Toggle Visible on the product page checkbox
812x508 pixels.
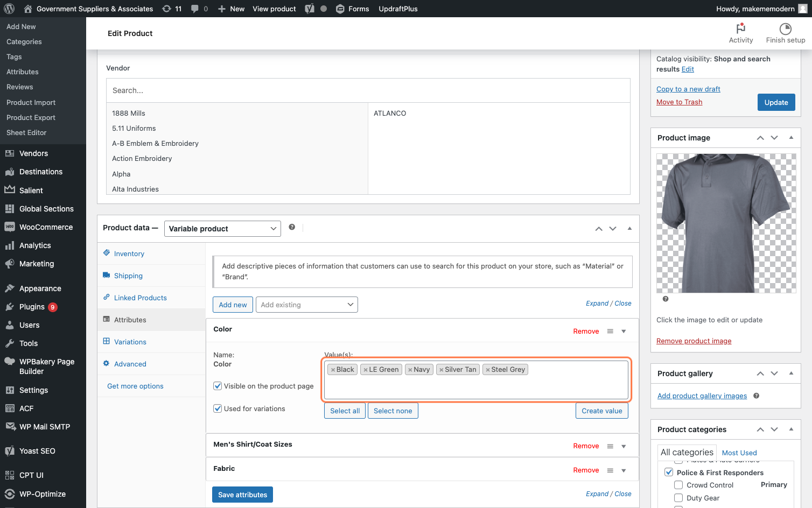pos(218,386)
